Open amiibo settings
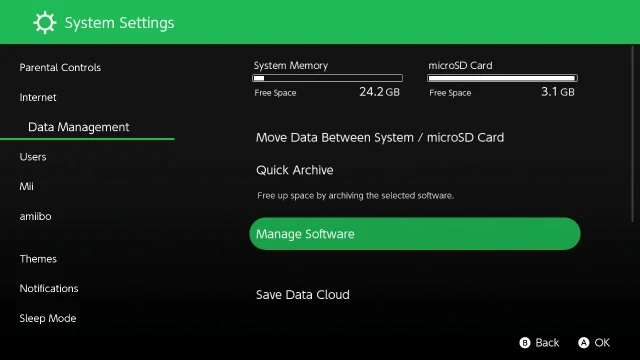Image resolution: width=640 pixels, height=360 pixels. (x=36, y=216)
